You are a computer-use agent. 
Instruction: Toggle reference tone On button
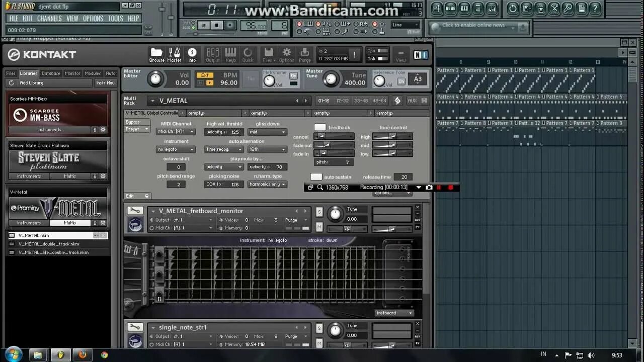click(401, 81)
